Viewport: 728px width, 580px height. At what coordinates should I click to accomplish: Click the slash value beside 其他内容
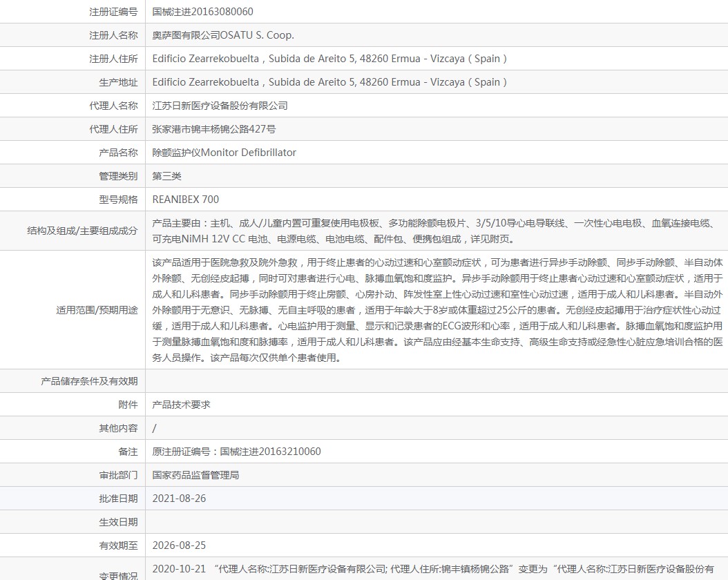[x=154, y=428]
